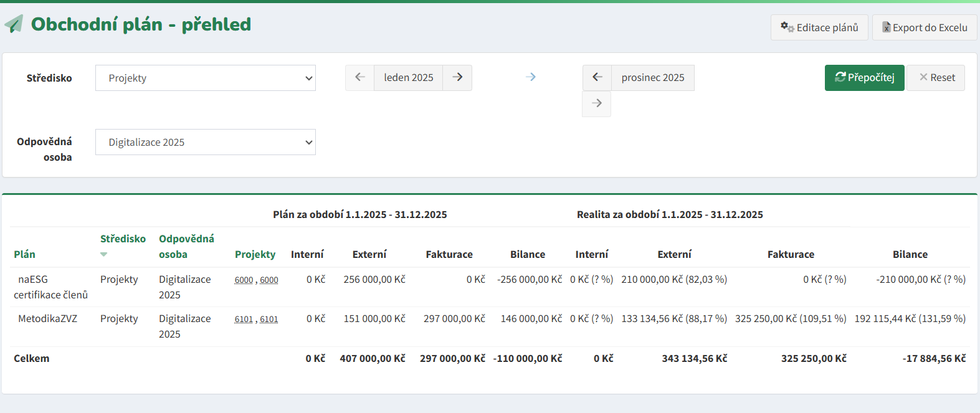Click the prosinec 2025 end month label
This screenshot has height=413, width=980.
tap(652, 77)
